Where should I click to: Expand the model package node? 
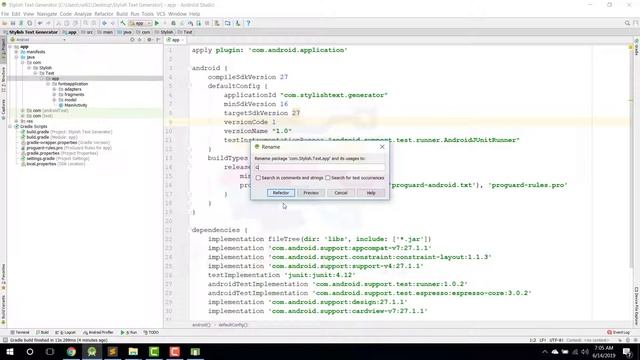pos(54,100)
